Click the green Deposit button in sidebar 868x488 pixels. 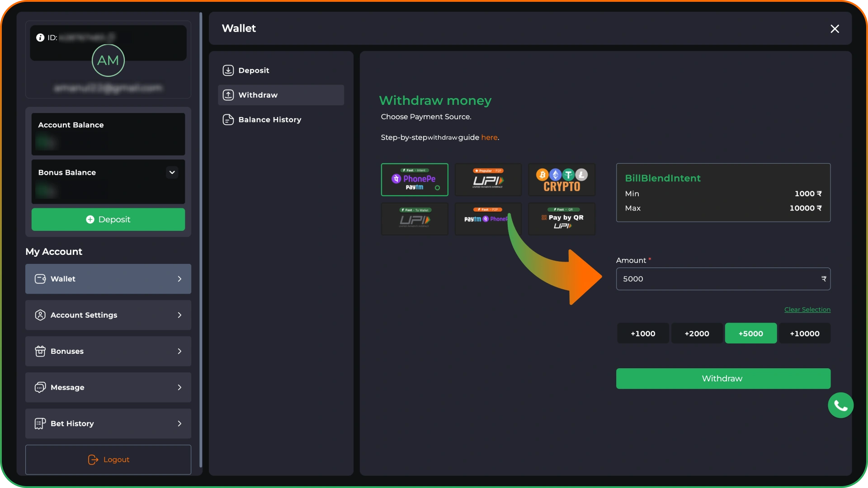(108, 220)
